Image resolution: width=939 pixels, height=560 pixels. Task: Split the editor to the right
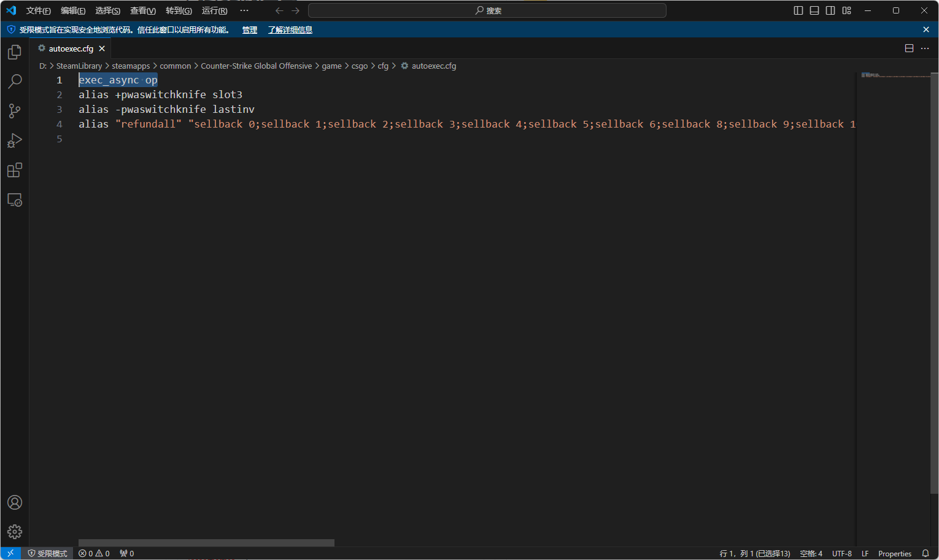pos(909,48)
